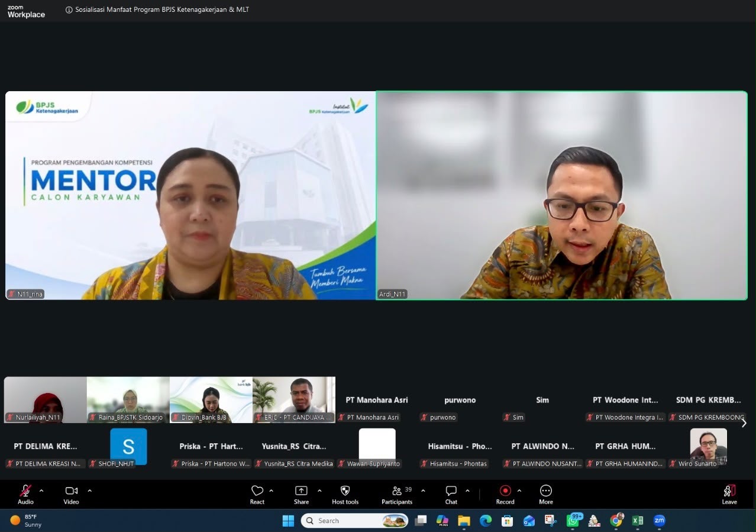
Task: Expand the caret next to React
Action: point(272,491)
